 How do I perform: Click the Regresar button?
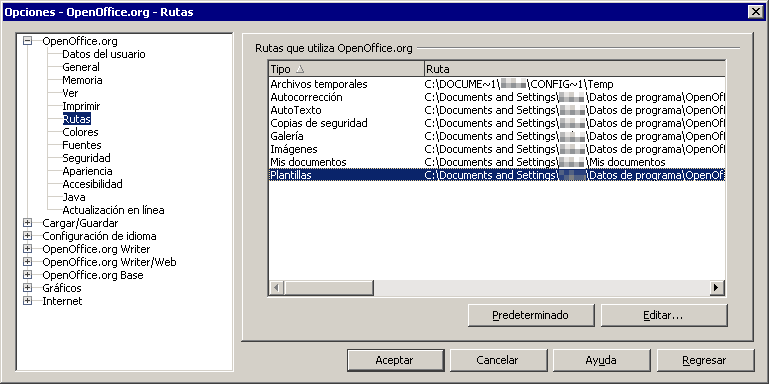click(704, 360)
